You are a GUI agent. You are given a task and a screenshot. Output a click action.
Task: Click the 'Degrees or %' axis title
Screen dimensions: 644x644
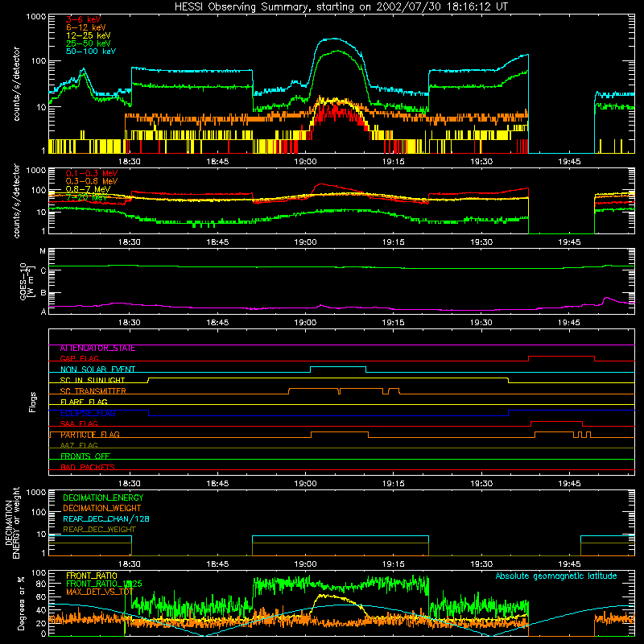pyautogui.click(x=21, y=603)
